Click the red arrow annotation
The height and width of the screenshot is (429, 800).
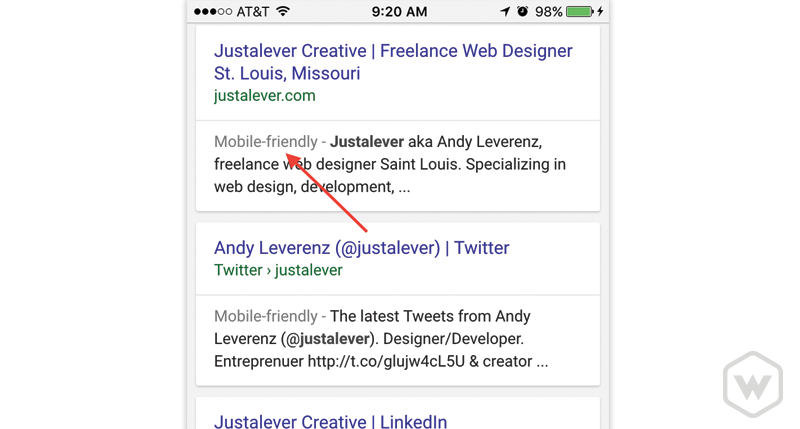326,192
